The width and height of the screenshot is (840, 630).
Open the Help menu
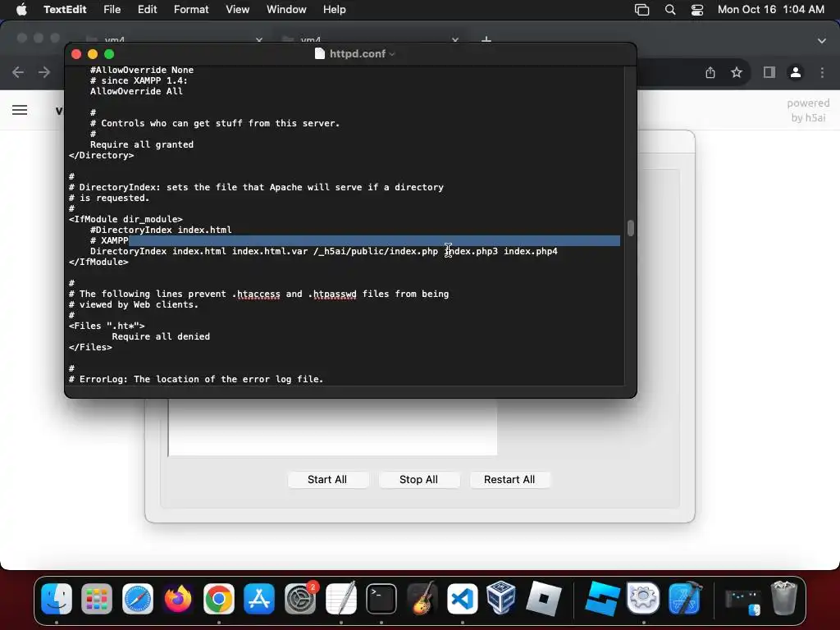coord(335,9)
